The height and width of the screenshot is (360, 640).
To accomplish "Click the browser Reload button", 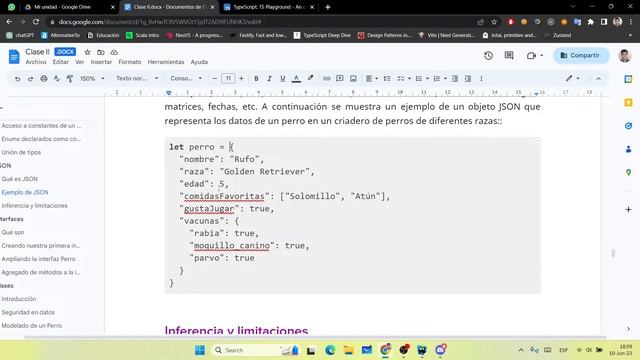I will tap(36, 22).
